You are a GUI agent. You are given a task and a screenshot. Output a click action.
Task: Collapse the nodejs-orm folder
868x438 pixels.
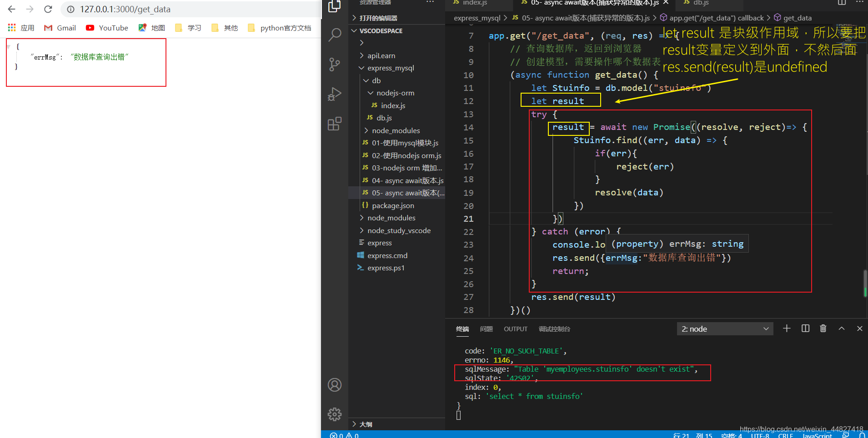point(396,93)
